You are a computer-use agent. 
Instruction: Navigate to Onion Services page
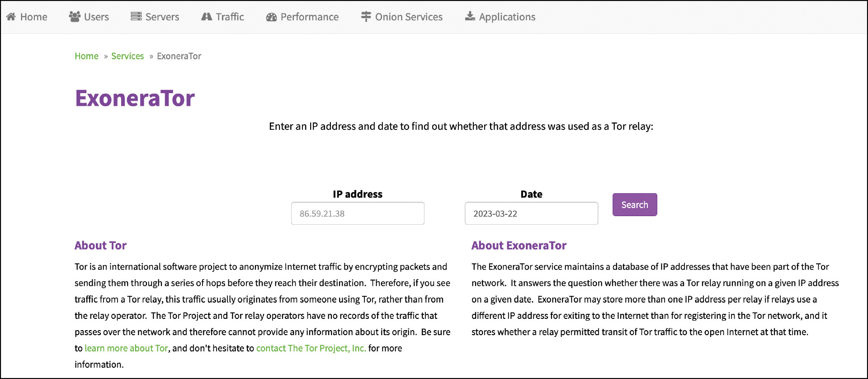click(409, 17)
